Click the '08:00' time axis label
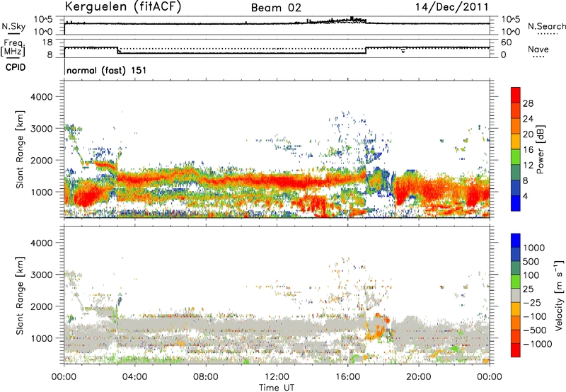Screen dimensions: 566x392 [x=206, y=377]
